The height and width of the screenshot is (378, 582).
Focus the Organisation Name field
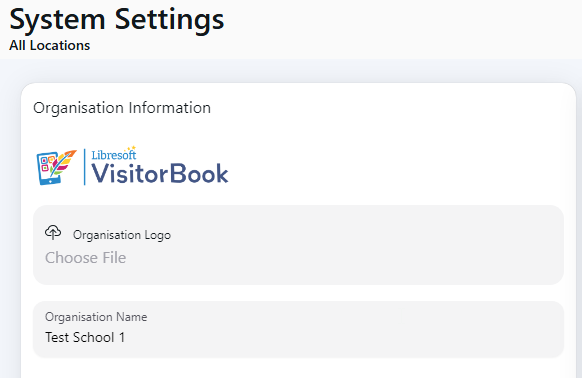(x=298, y=329)
